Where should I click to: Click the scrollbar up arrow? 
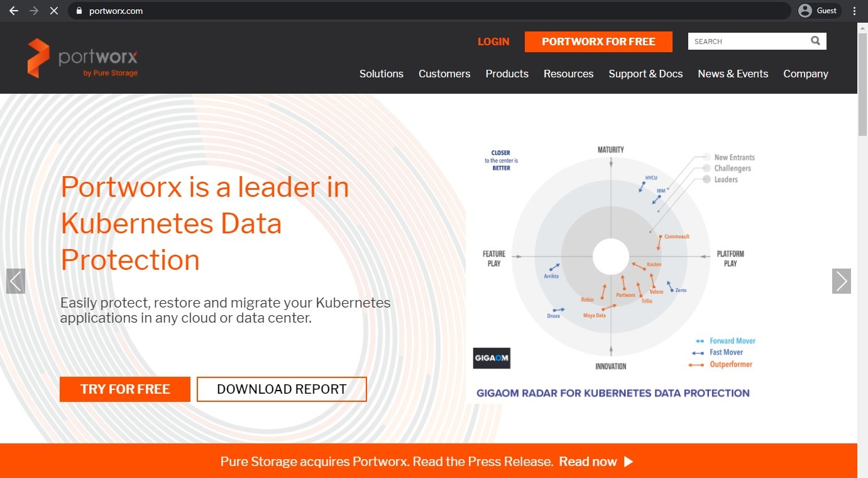[x=862, y=28]
